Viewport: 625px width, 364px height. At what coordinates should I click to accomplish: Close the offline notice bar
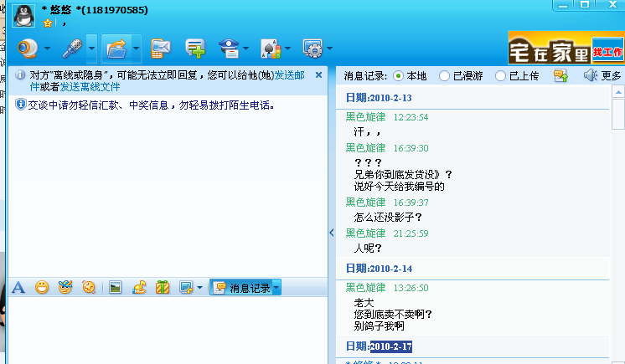[x=318, y=74]
